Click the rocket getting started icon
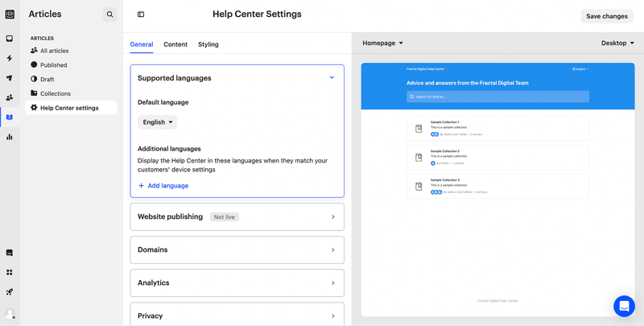The image size is (644, 326). (x=10, y=292)
